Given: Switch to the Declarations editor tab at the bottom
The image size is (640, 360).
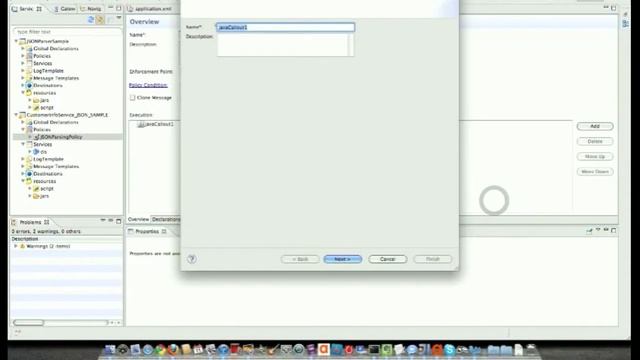Looking at the screenshot, I should click(x=166, y=219).
